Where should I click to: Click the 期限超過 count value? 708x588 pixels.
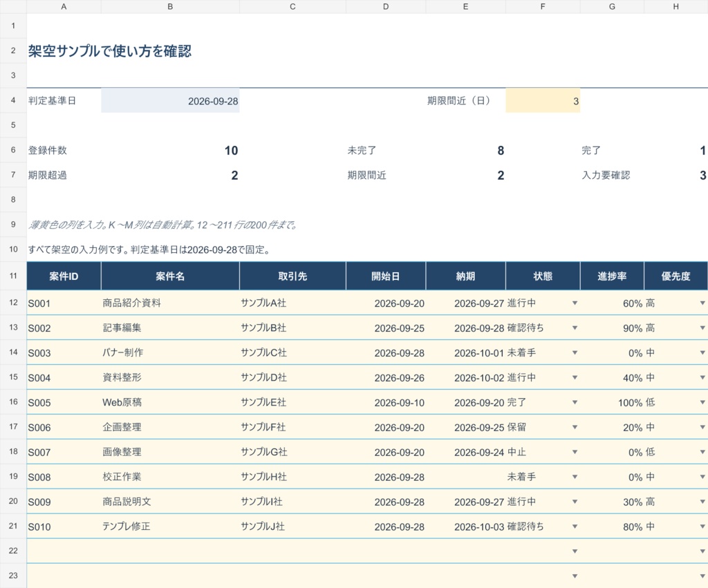[x=234, y=175]
